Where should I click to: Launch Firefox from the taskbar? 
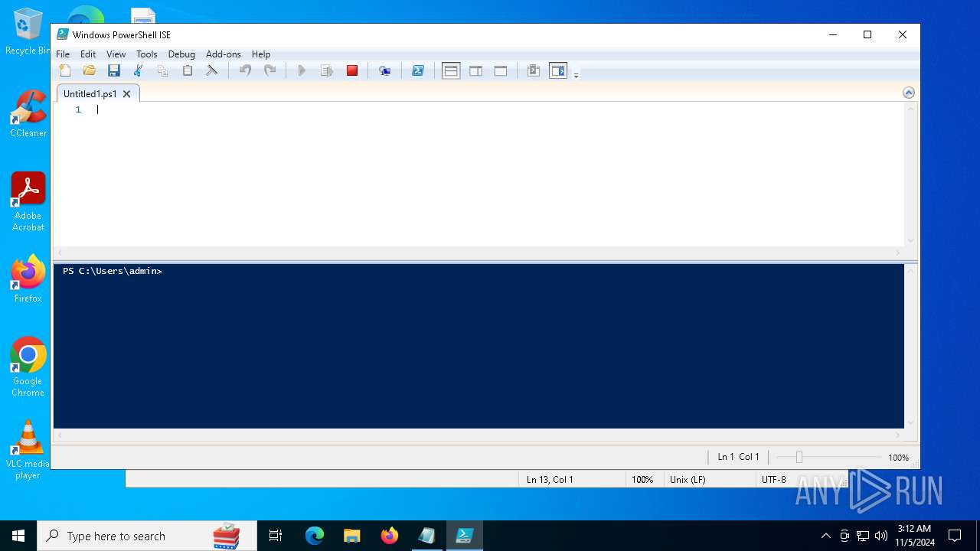click(390, 536)
